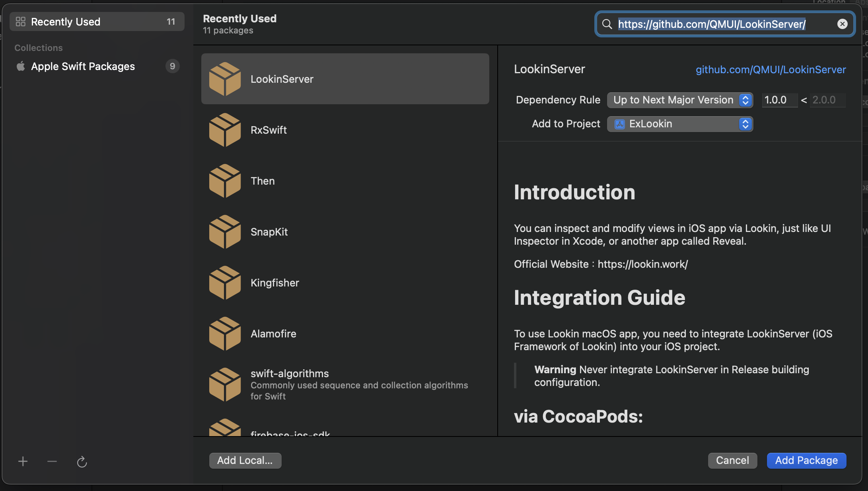Open the github.com/QMUI/LookinServer link
The height and width of the screenshot is (491, 868).
pyautogui.click(x=771, y=70)
